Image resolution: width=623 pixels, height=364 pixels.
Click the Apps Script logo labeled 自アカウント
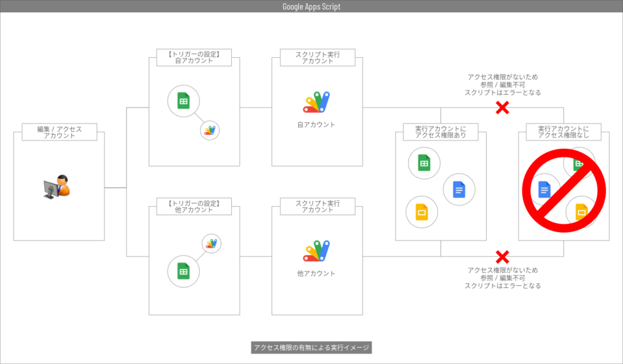[315, 101]
